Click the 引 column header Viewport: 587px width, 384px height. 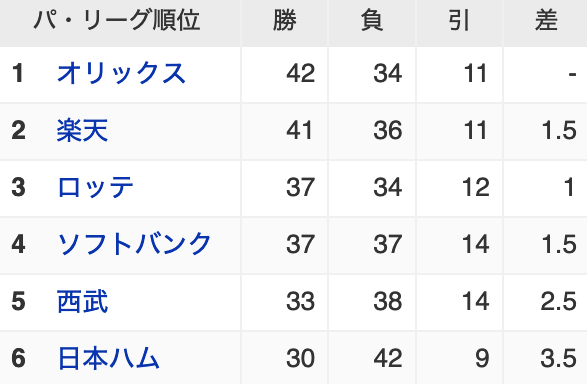459,20
